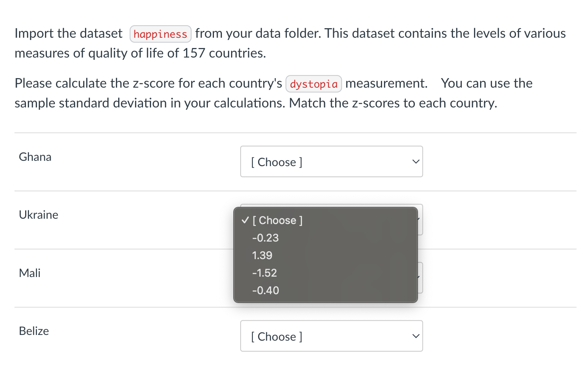Image resolution: width=588 pixels, height=378 pixels.
Task: Click the Ukraine country label
Action: click(38, 215)
